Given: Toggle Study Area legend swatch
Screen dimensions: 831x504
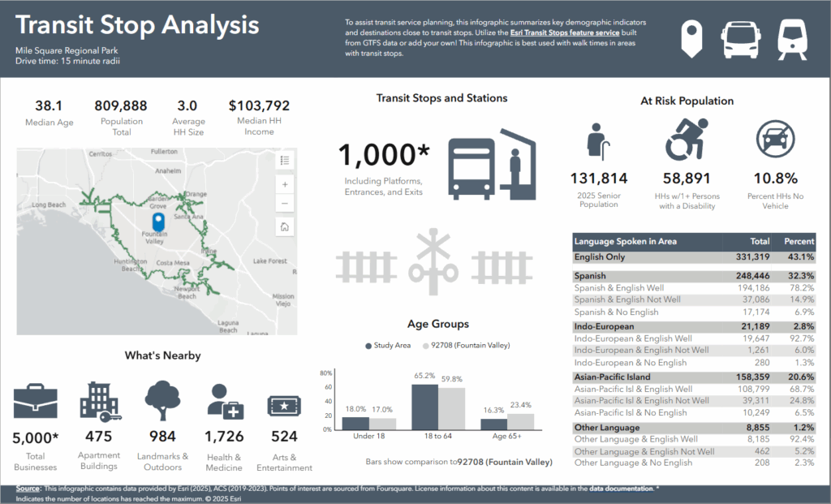Looking at the screenshot, I should pos(369,345).
